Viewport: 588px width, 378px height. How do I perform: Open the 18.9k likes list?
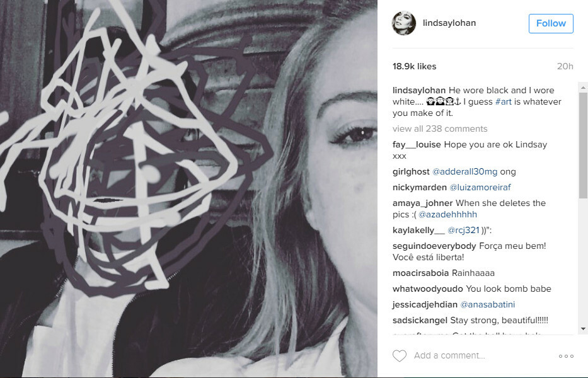click(x=415, y=66)
